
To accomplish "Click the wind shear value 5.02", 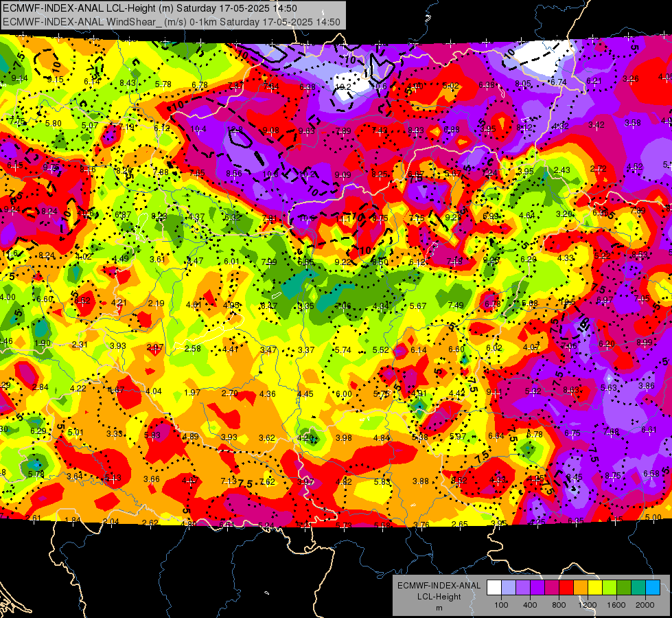I will pyautogui.click(x=450, y=85).
